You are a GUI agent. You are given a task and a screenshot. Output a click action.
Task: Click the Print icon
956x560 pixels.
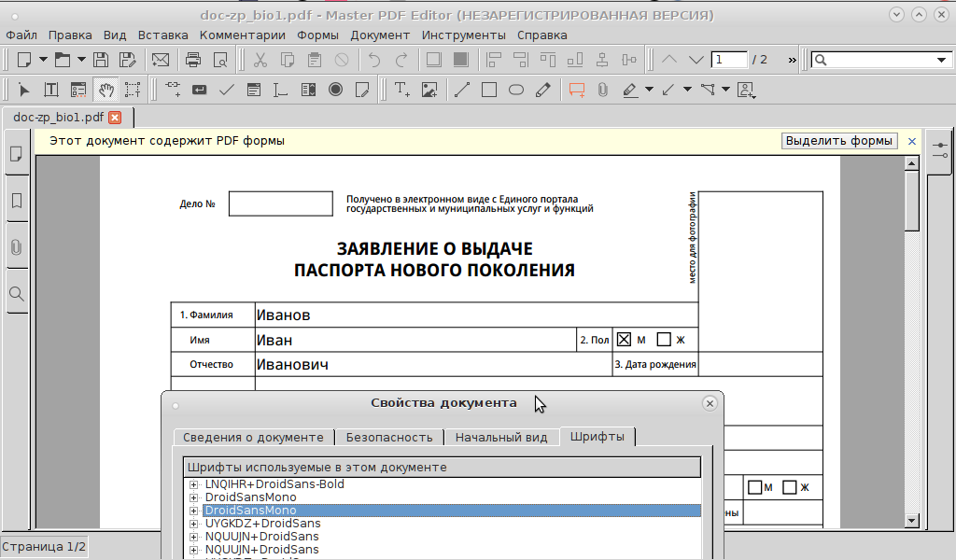(x=193, y=60)
